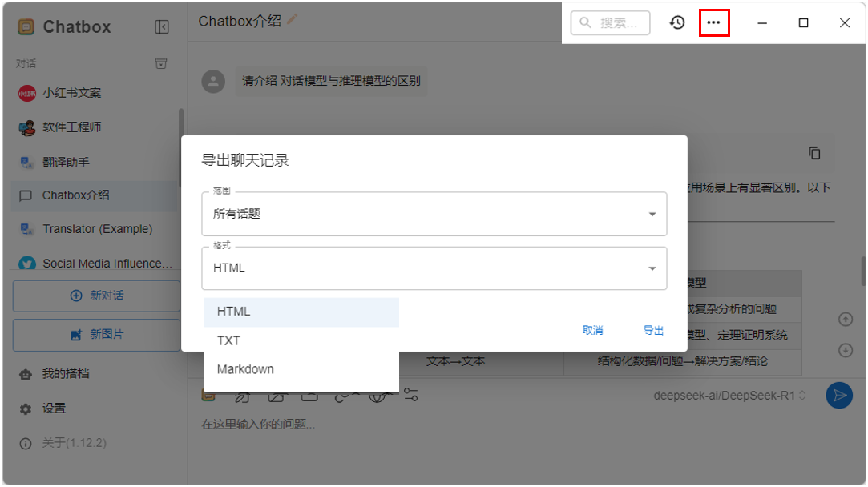Click the info icon beside 关于(1.12.2)
Image resolution: width=868 pixels, height=487 pixels.
click(x=26, y=443)
